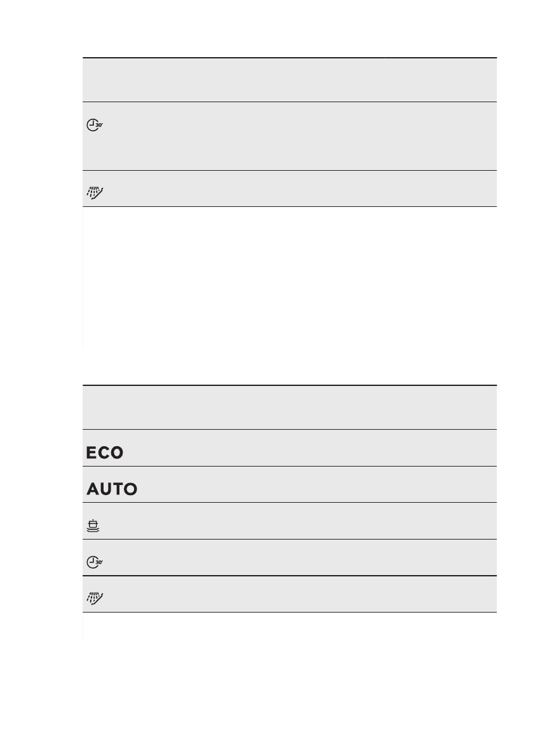Click the rinse spray icon in upper table
This screenshot has height=756, width=533.
pyautogui.click(x=93, y=191)
